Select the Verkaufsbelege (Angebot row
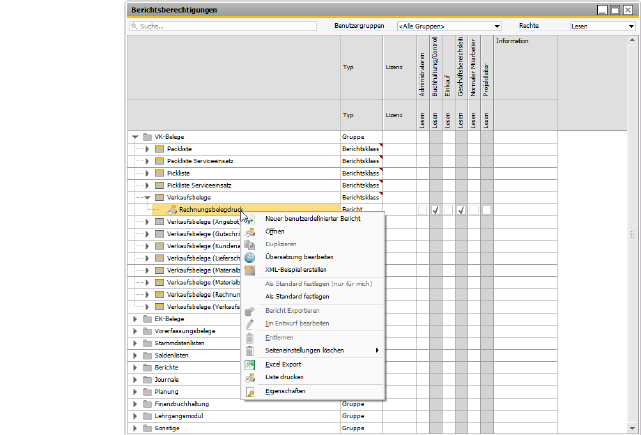The width and height of the screenshot is (641, 435). [203, 222]
